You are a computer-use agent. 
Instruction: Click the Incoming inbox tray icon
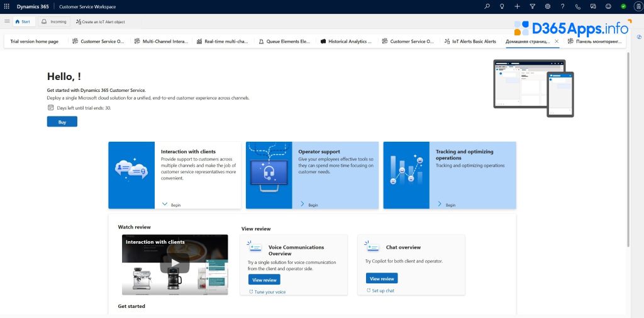point(44,22)
